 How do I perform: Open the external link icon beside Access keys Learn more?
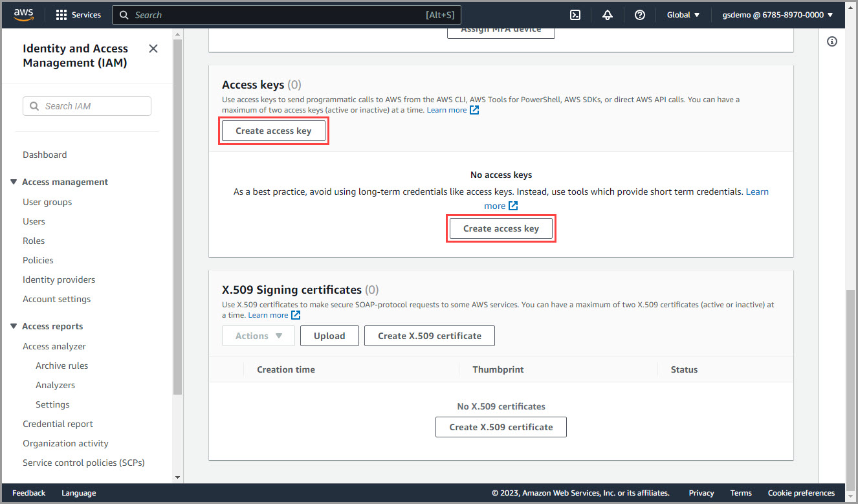[474, 110]
